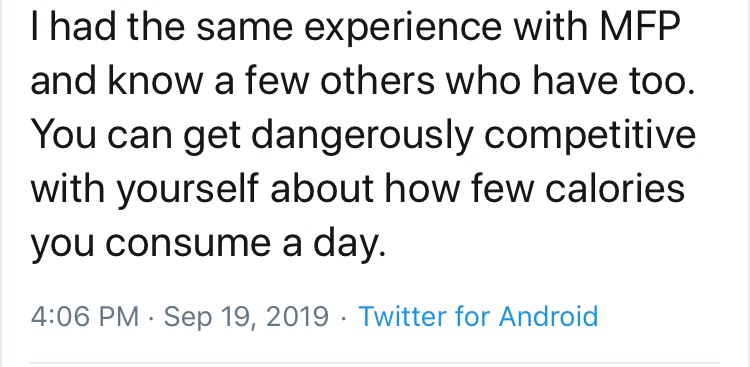Click the 4:06 PM timestamp

point(85,316)
